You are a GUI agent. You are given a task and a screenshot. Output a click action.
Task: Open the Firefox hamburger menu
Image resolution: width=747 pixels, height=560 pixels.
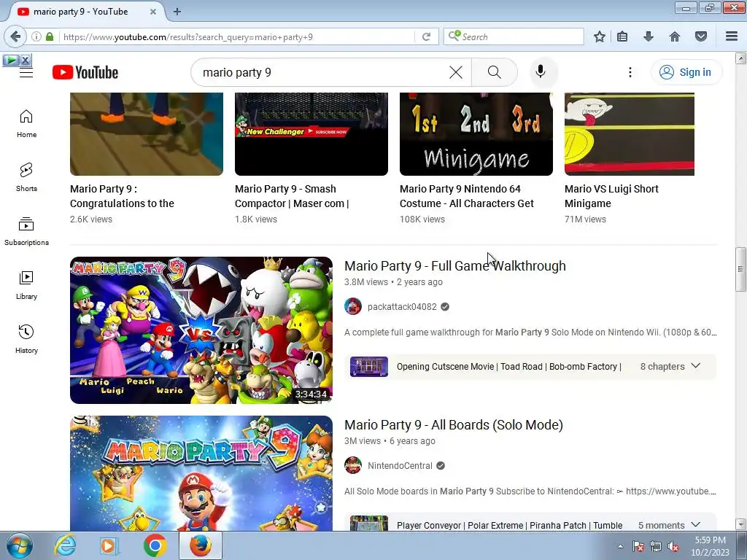coord(732,36)
